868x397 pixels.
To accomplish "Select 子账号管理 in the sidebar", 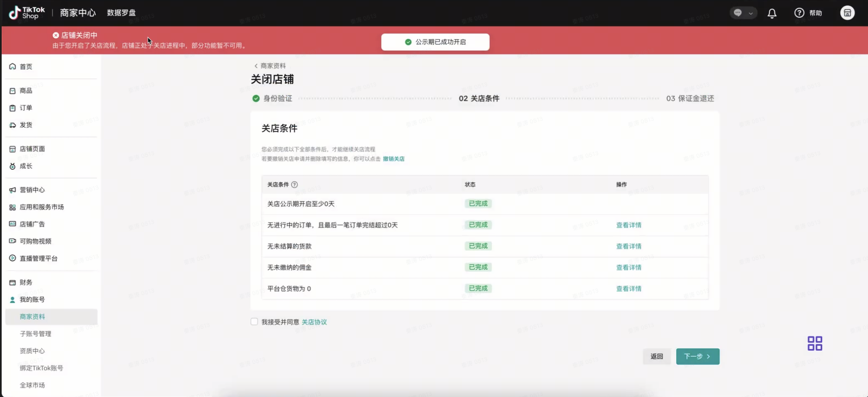I will click(35, 334).
